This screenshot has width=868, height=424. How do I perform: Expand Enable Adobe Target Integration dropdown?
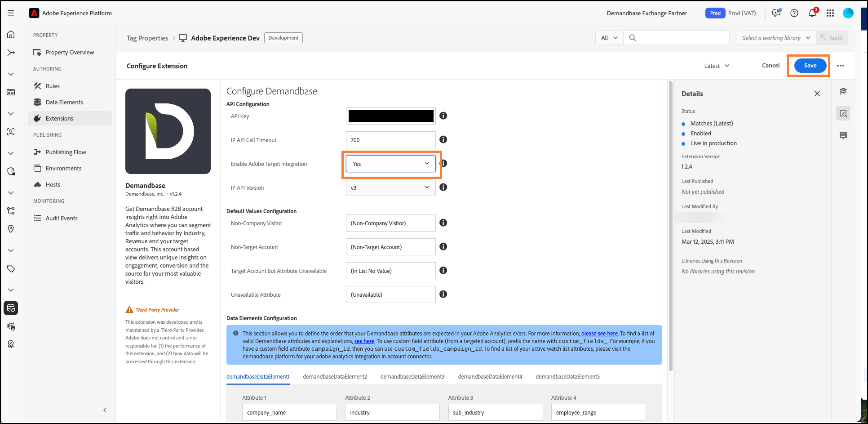(x=390, y=164)
